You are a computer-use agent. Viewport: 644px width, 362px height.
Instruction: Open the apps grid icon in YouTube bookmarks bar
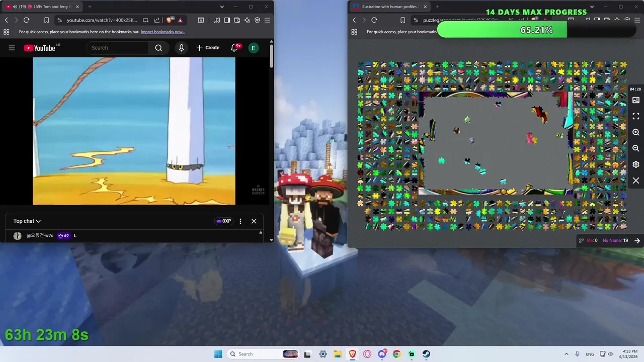(x=6, y=32)
